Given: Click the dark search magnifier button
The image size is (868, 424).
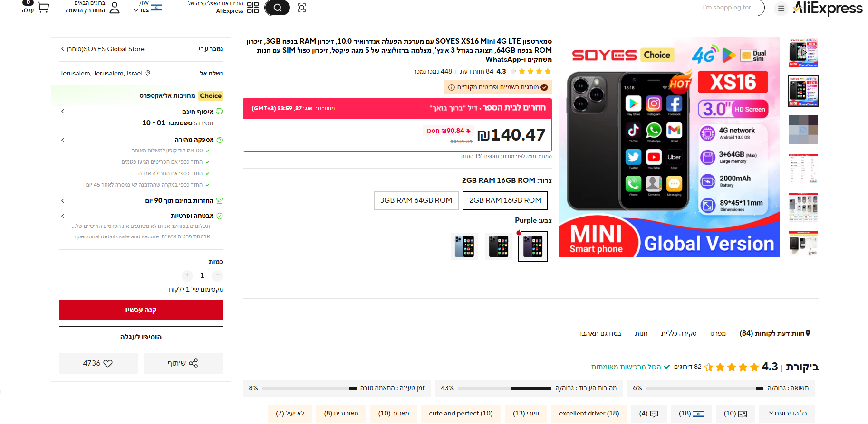Looking at the screenshot, I should pos(277,8).
